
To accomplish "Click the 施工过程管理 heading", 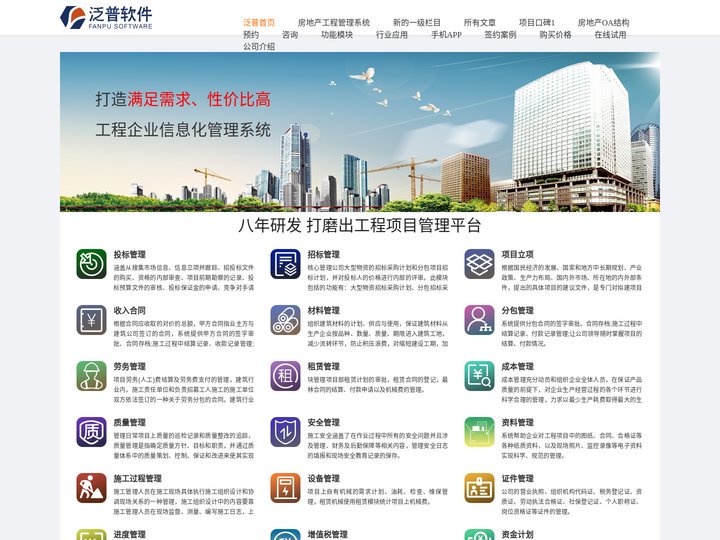I will (x=138, y=478).
